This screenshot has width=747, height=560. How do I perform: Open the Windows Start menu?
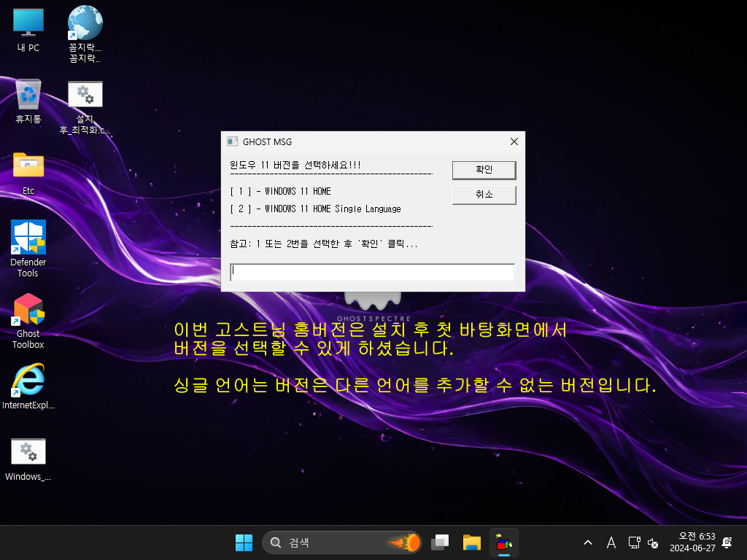tap(244, 542)
